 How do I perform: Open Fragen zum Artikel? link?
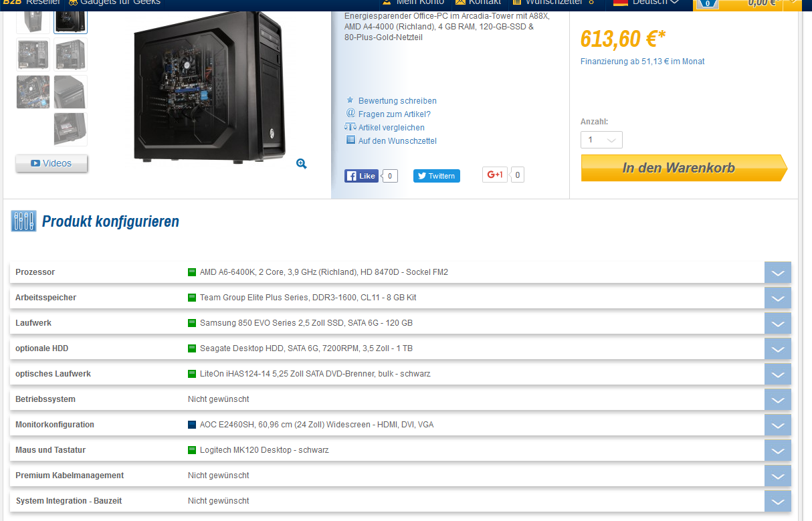click(x=394, y=114)
